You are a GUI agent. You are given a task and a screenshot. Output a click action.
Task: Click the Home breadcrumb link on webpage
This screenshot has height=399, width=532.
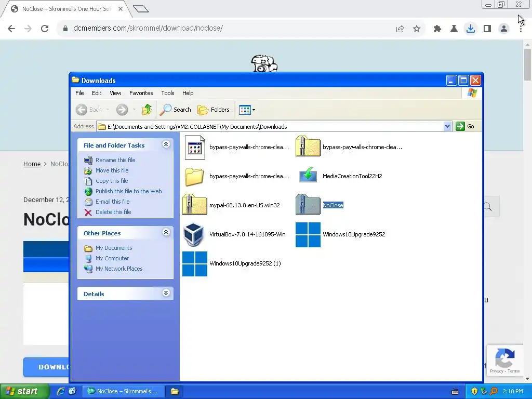coord(32,164)
